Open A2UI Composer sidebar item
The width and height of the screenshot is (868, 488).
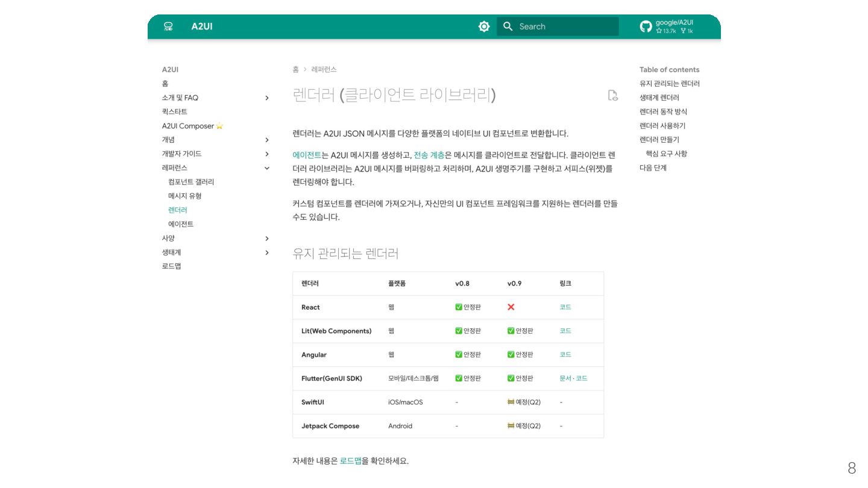point(192,126)
